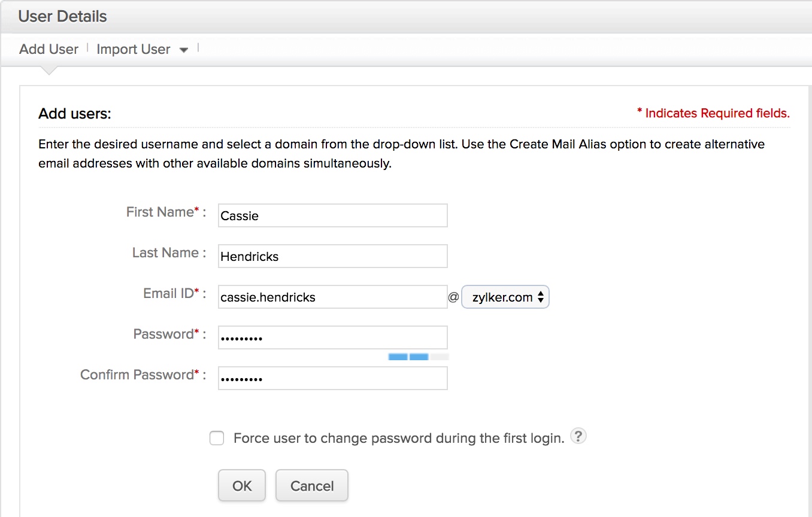Click the First Name input field
The image size is (812, 517).
(332, 215)
